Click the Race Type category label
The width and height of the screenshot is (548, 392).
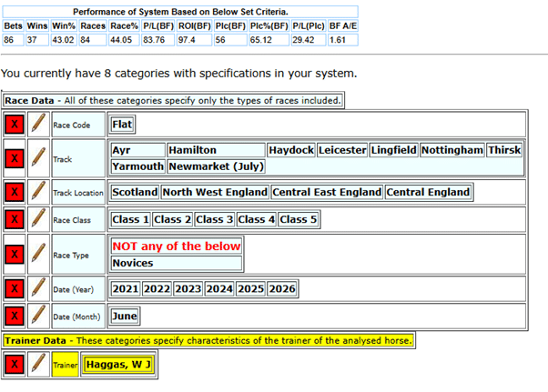tap(78, 255)
